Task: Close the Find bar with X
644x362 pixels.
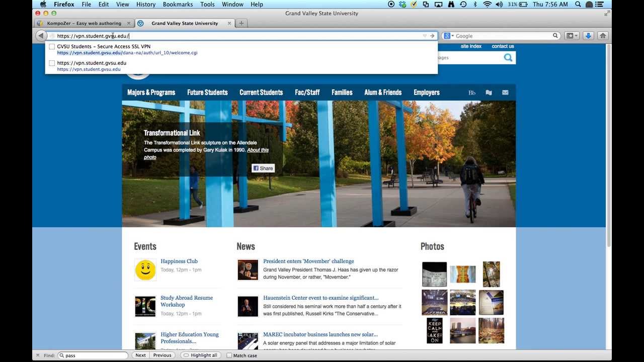Action: click(38, 355)
